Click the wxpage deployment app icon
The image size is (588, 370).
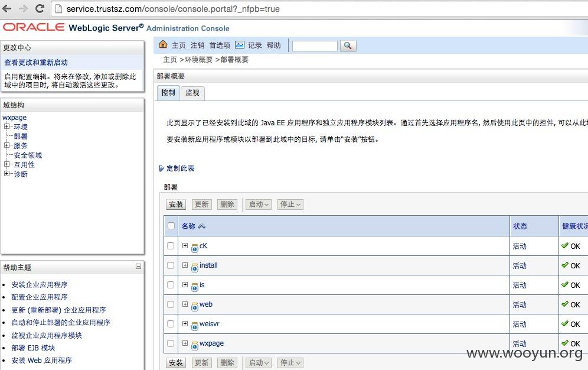195,346
